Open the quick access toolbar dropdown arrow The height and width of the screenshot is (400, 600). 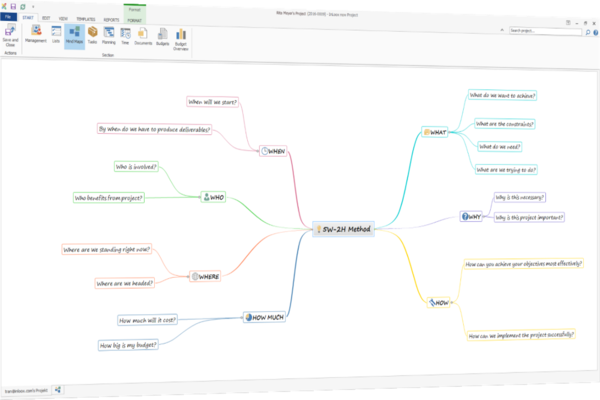[x=33, y=7]
